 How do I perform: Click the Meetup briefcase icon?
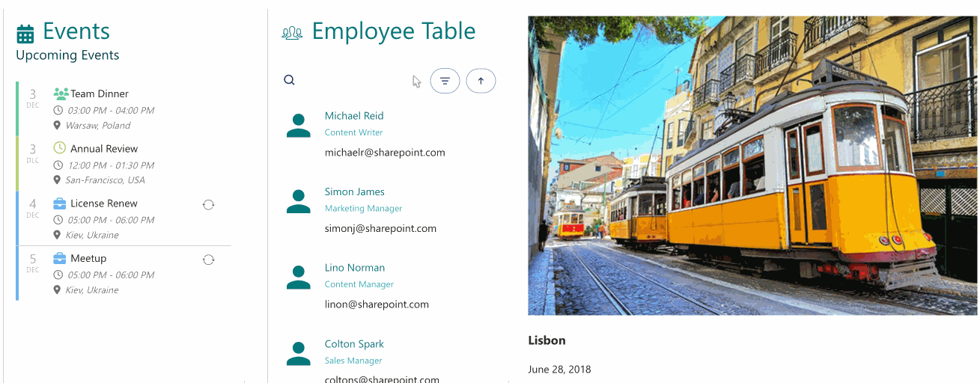point(60,258)
